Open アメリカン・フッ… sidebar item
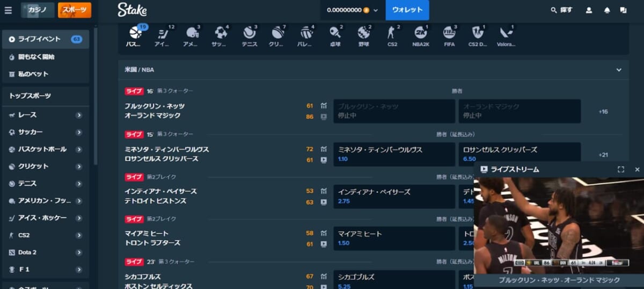 pos(46,201)
